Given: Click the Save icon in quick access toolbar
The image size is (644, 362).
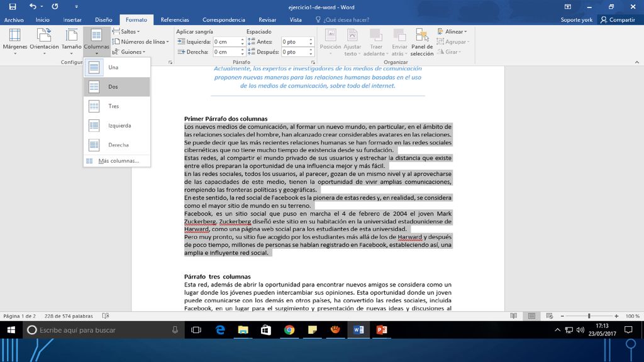Looking at the screenshot, I should [13, 6].
